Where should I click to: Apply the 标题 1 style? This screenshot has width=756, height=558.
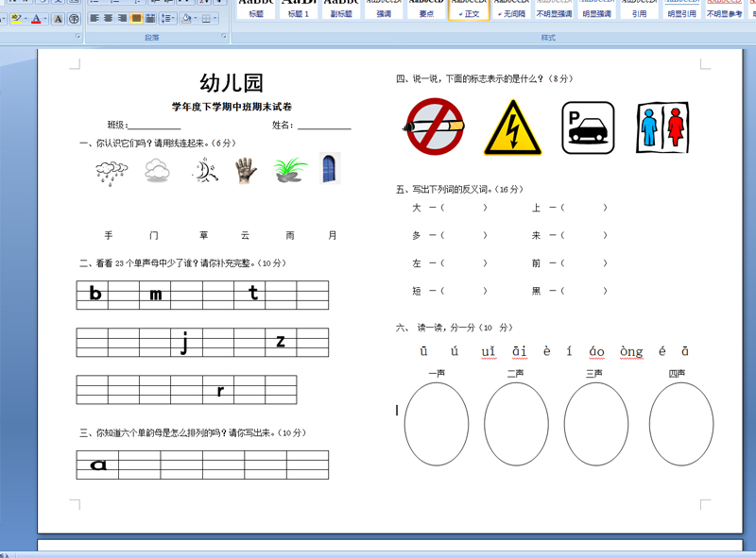pyautogui.click(x=299, y=9)
